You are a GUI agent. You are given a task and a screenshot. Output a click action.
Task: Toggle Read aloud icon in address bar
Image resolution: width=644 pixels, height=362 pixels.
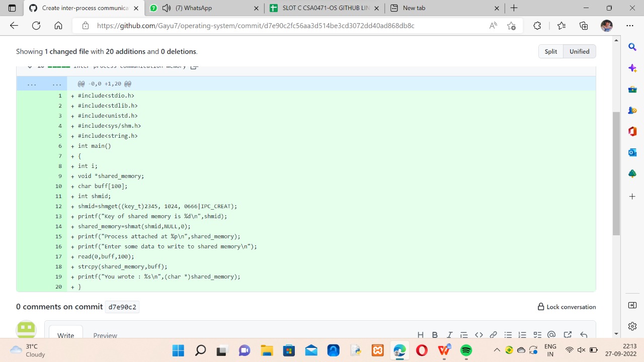point(493,26)
